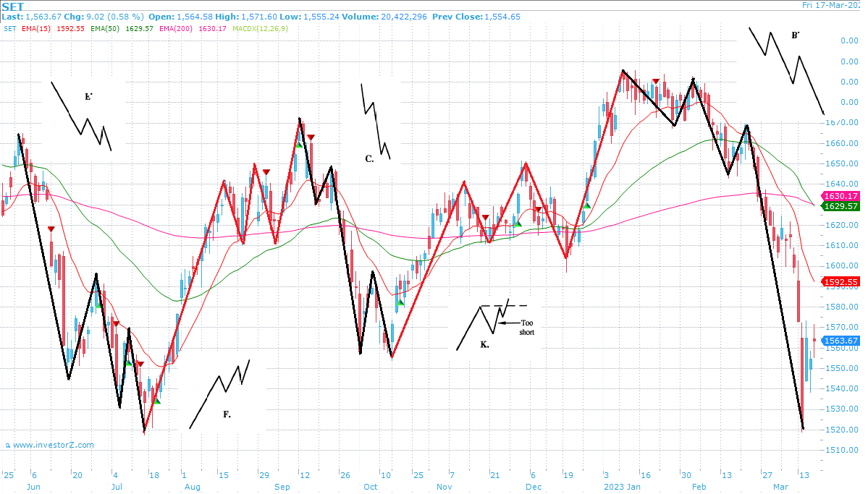
Task: Click the pink 1630.17 EMA price tag
Action: 840,197
